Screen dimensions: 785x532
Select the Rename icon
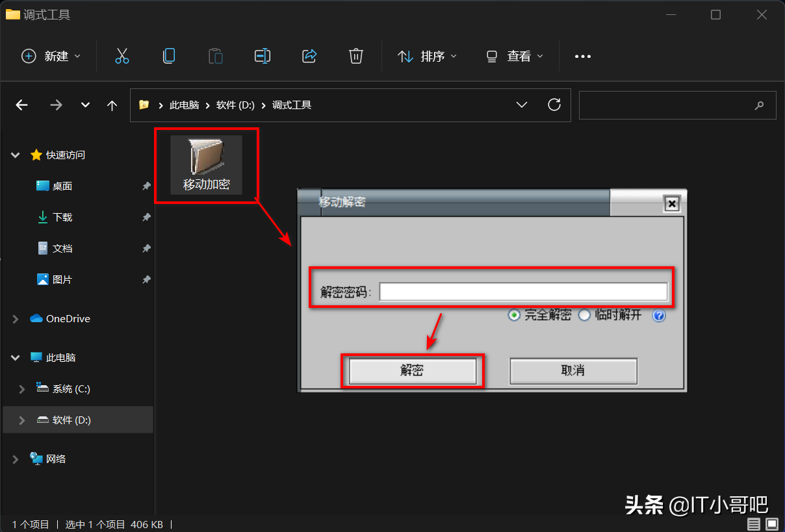tap(263, 56)
